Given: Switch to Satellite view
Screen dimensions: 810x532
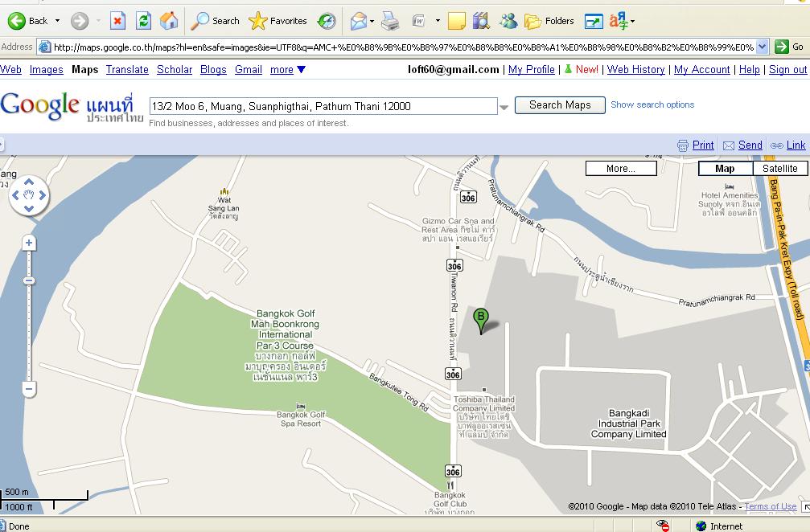Looking at the screenshot, I should coord(779,169).
